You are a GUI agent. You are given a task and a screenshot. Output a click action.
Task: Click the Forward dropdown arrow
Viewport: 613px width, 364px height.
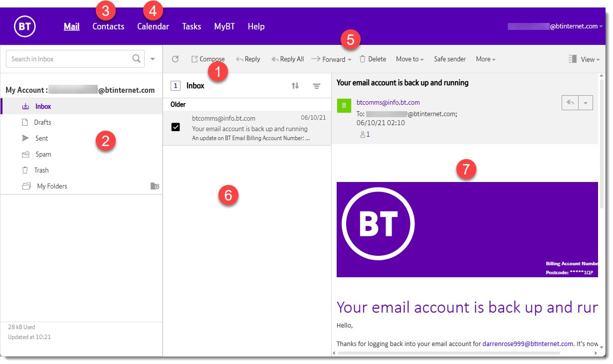350,59
